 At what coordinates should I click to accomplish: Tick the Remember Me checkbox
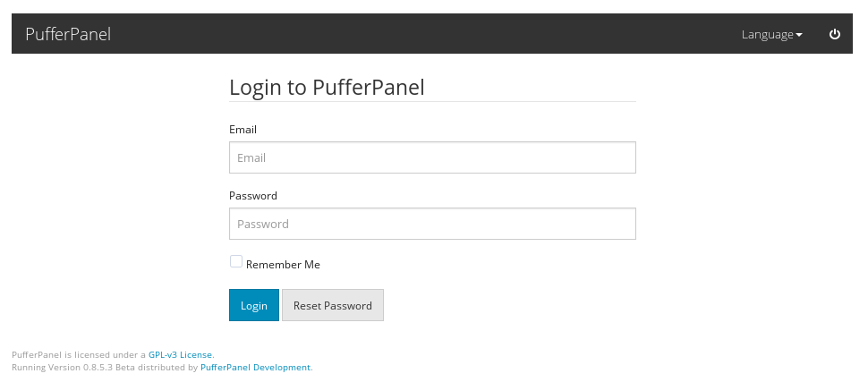(x=236, y=262)
